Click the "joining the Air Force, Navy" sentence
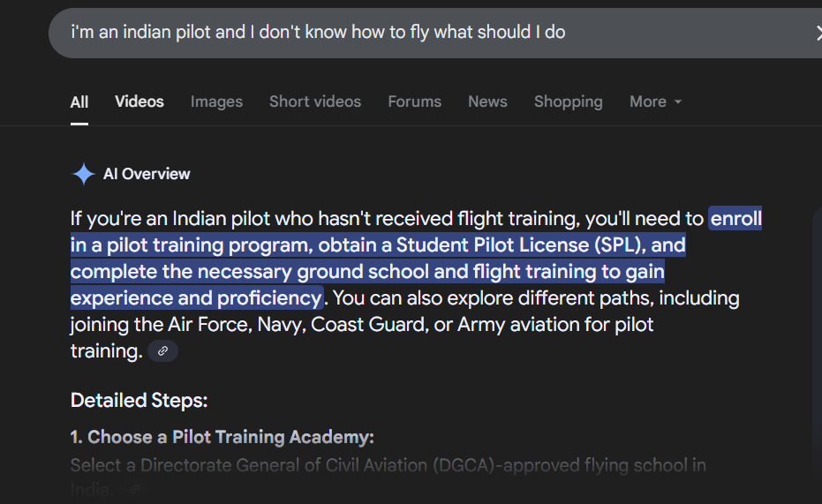Viewport: 822px width, 504px height. coord(362,325)
